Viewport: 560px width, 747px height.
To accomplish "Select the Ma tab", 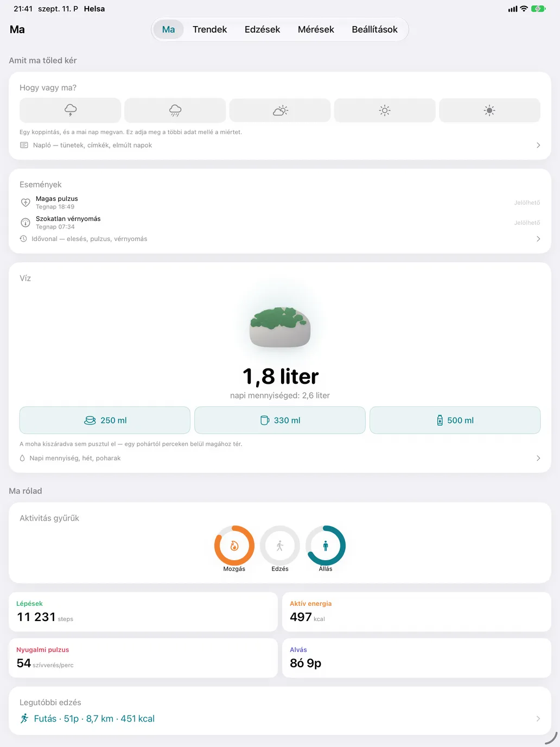I will [x=169, y=29].
